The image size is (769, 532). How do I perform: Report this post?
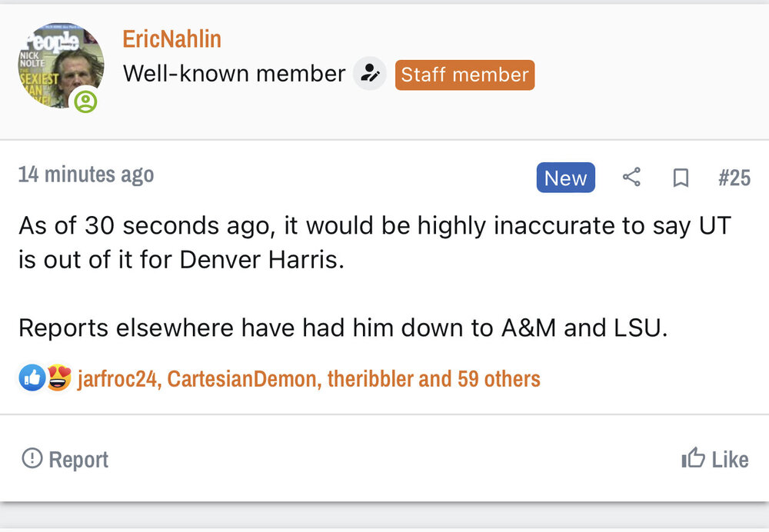[x=65, y=459]
